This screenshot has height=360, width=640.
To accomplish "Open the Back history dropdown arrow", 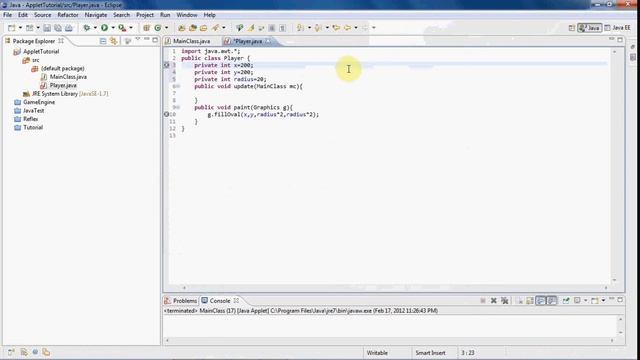I will 356,28.
